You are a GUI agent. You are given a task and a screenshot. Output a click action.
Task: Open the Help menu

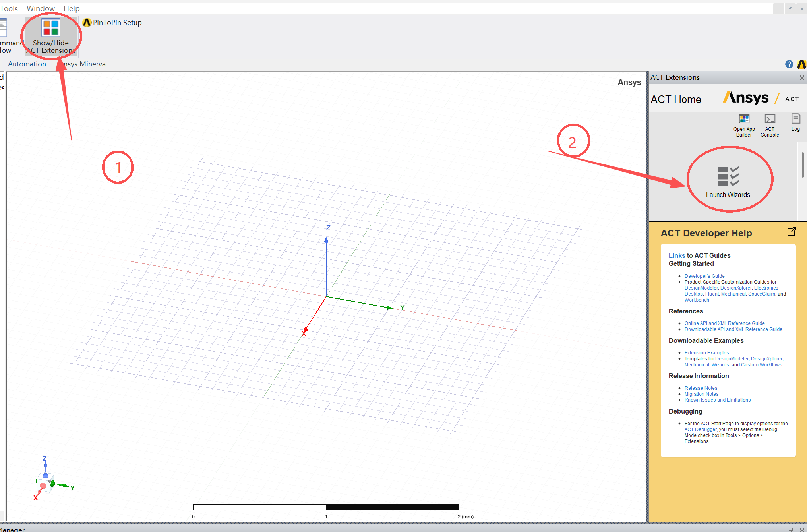click(72, 8)
